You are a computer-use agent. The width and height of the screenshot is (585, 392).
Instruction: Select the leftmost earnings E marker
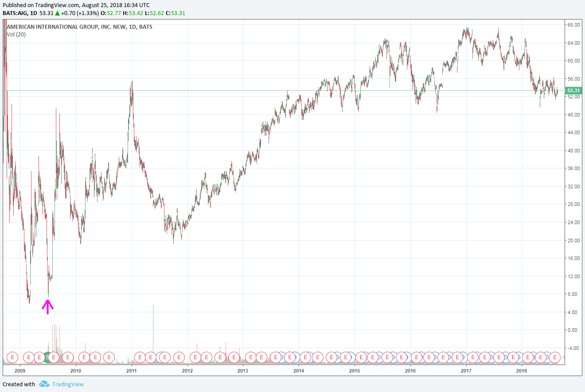pos(12,357)
